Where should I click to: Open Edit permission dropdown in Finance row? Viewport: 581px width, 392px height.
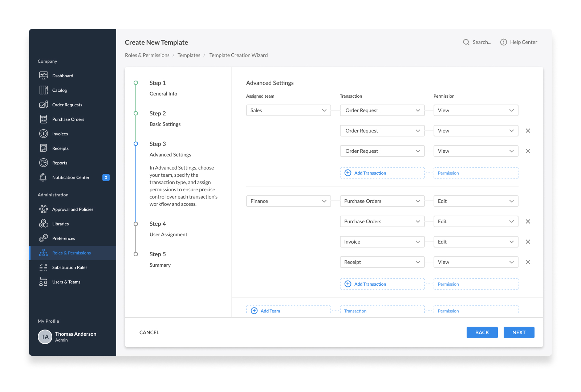pos(476,201)
